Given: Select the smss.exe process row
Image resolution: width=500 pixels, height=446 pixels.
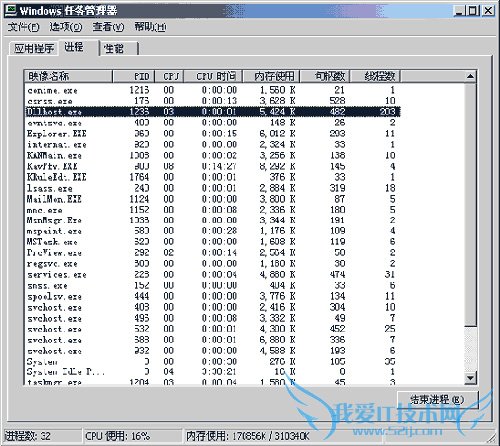Looking at the screenshot, I should (213, 286).
